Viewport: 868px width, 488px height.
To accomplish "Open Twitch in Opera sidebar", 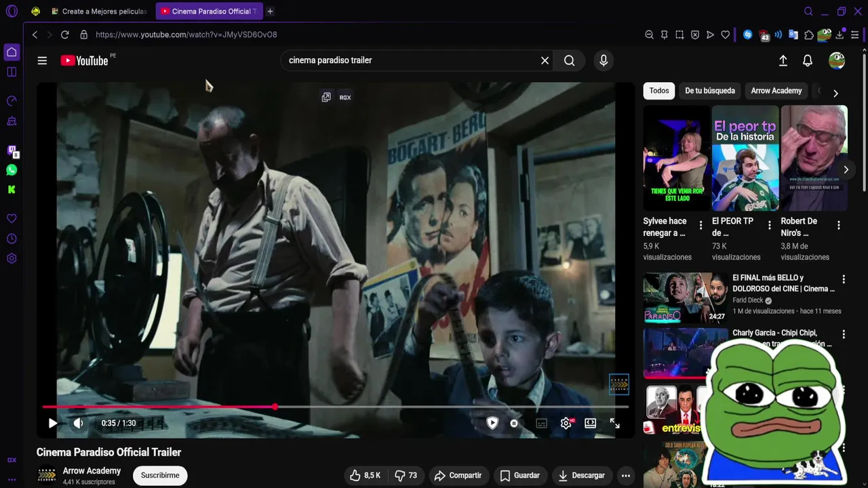I will click(12, 150).
